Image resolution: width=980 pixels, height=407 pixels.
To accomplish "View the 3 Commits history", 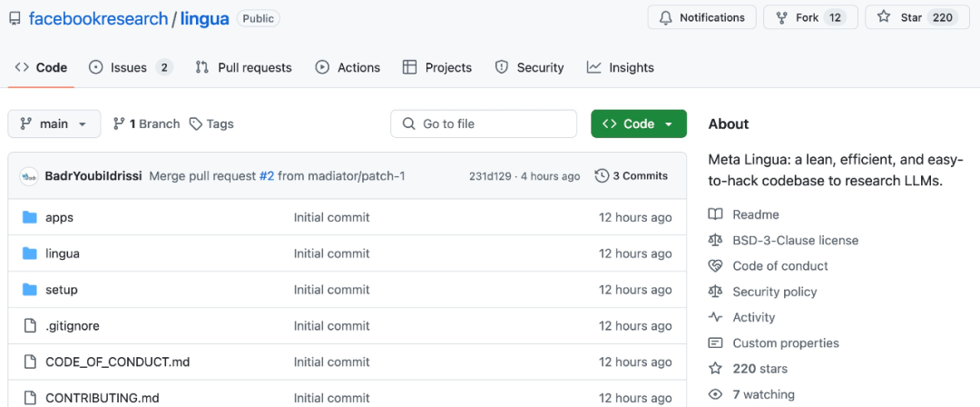I will (631, 175).
